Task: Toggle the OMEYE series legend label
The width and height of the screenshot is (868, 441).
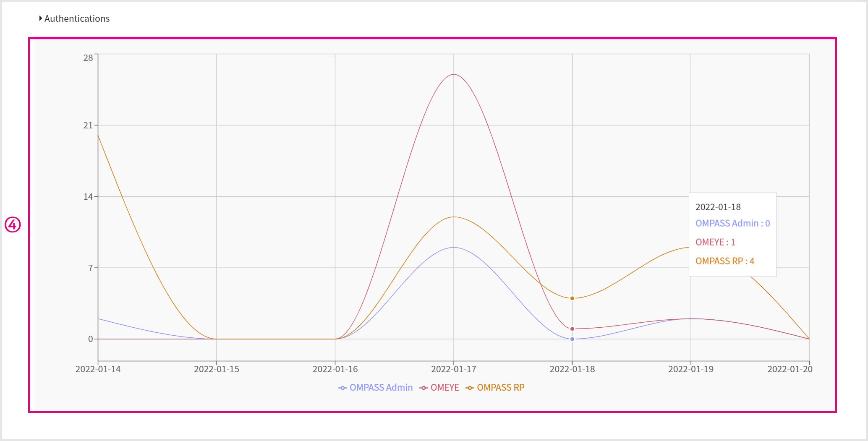Action: (444, 388)
